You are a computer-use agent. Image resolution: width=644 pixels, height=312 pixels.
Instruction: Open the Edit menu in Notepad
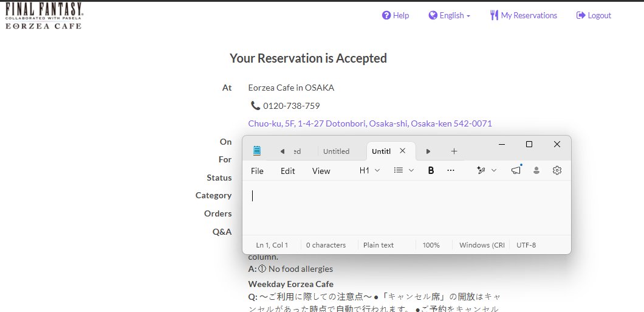287,171
